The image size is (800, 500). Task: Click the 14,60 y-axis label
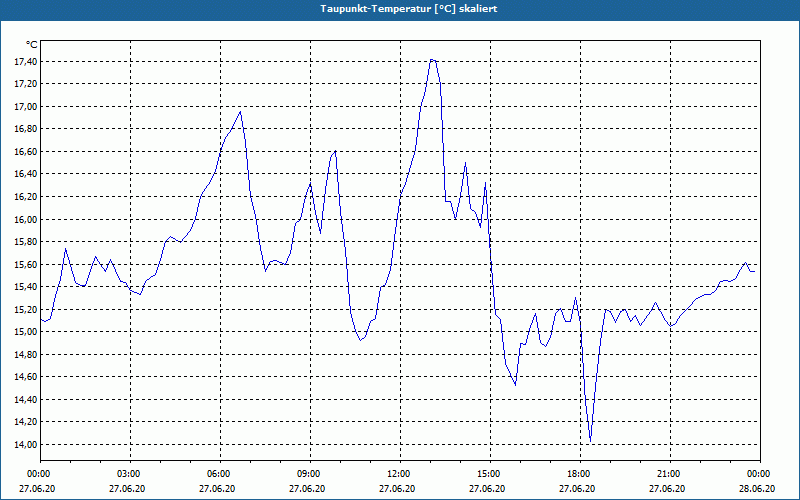click(26, 377)
